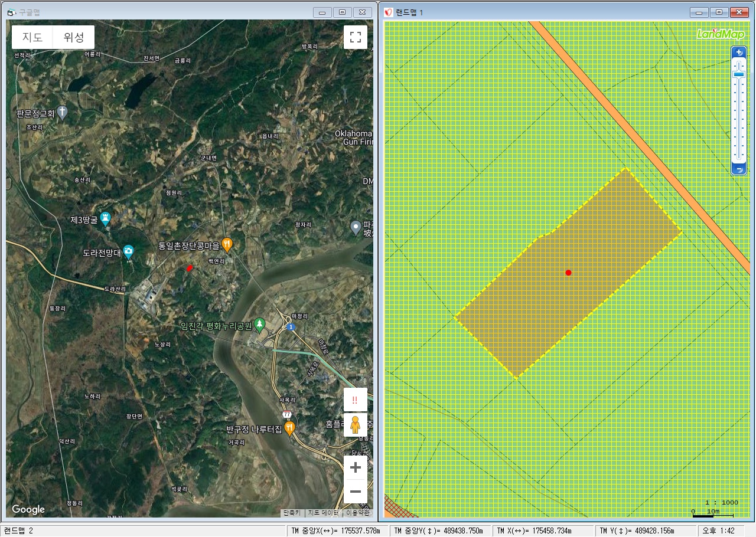Switch Google map to 위성 view

pos(74,37)
